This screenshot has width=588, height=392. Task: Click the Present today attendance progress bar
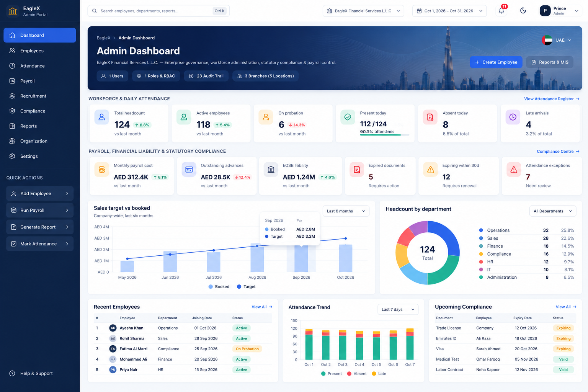(384, 135)
